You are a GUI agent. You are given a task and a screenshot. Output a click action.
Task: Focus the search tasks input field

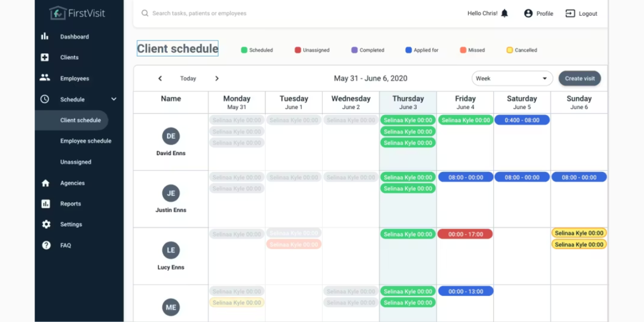pos(199,13)
